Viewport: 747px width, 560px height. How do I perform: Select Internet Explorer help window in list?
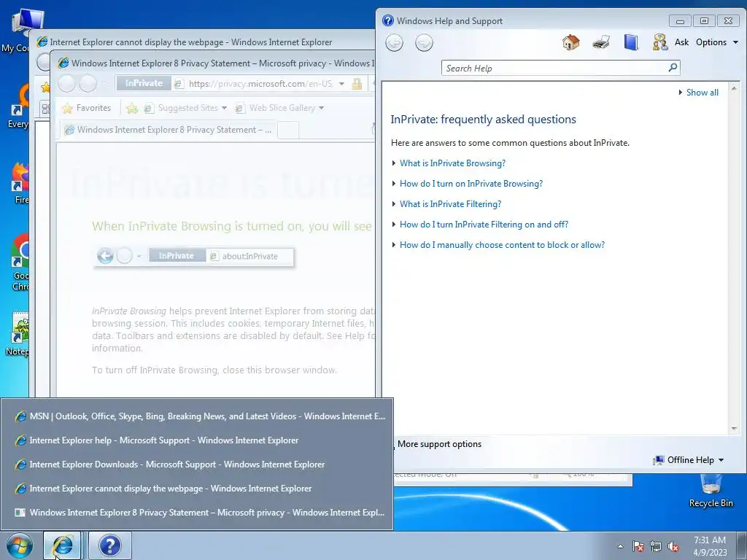[x=197, y=440]
